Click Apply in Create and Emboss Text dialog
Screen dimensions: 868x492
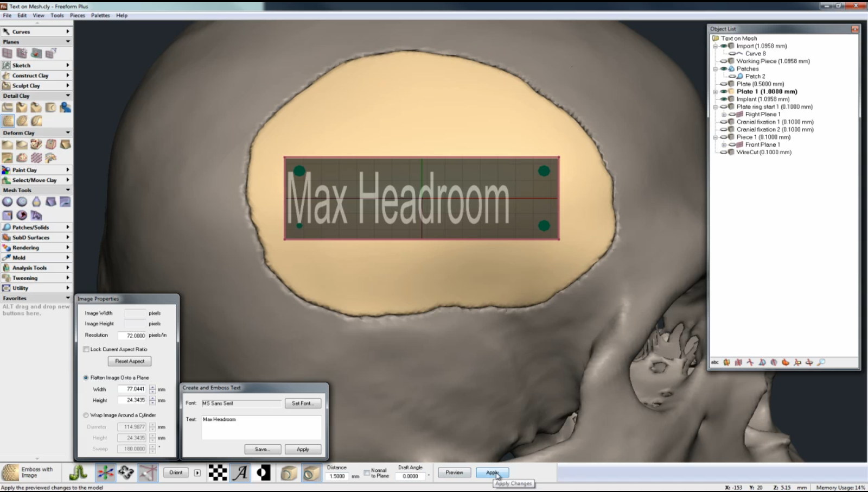[303, 449]
